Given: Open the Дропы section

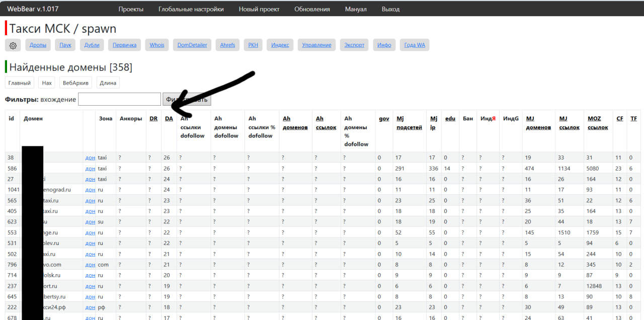Looking at the screenshot, I should pyautogui.click(x=38, y=45).
